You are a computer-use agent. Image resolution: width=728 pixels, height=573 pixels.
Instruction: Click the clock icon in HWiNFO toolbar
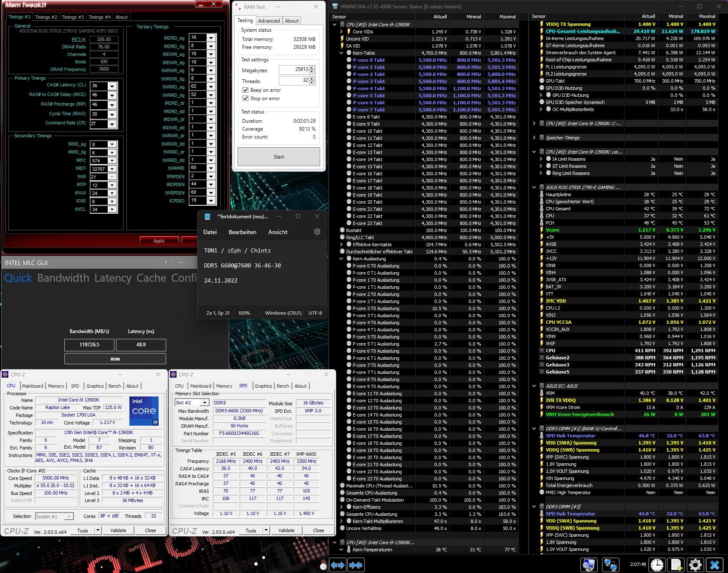coord(657,565)
